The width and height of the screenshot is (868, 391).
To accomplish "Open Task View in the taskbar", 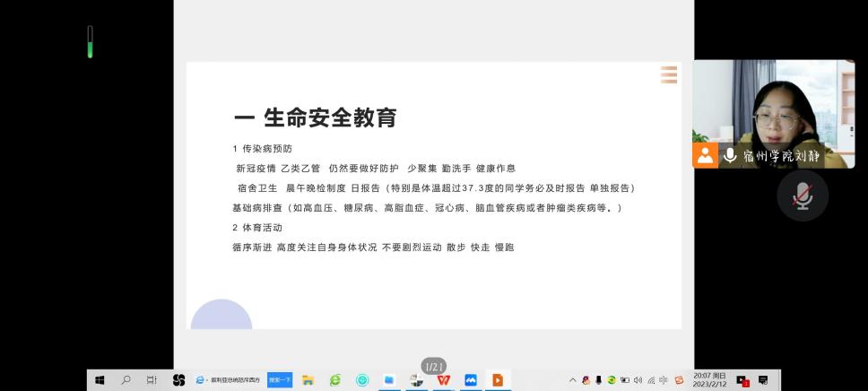I will point(152,380).
